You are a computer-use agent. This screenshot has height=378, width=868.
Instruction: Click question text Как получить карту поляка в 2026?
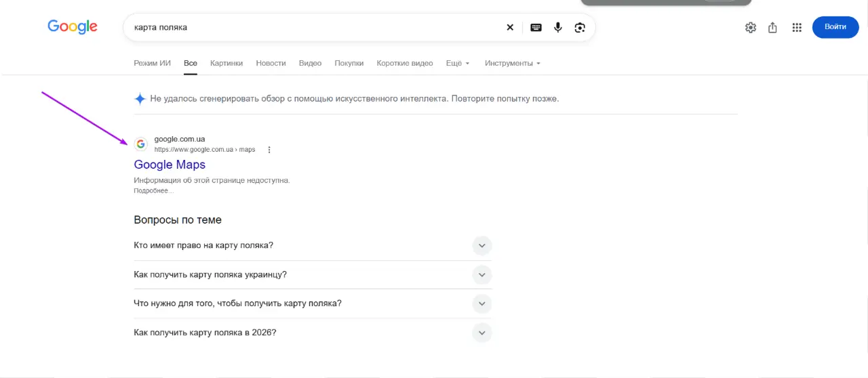point(205,333)
